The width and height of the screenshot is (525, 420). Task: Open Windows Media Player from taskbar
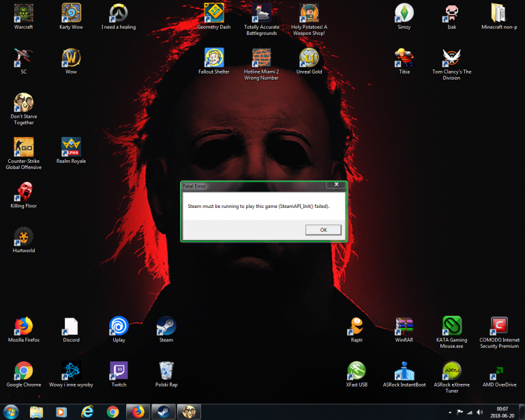pos(61,412)
